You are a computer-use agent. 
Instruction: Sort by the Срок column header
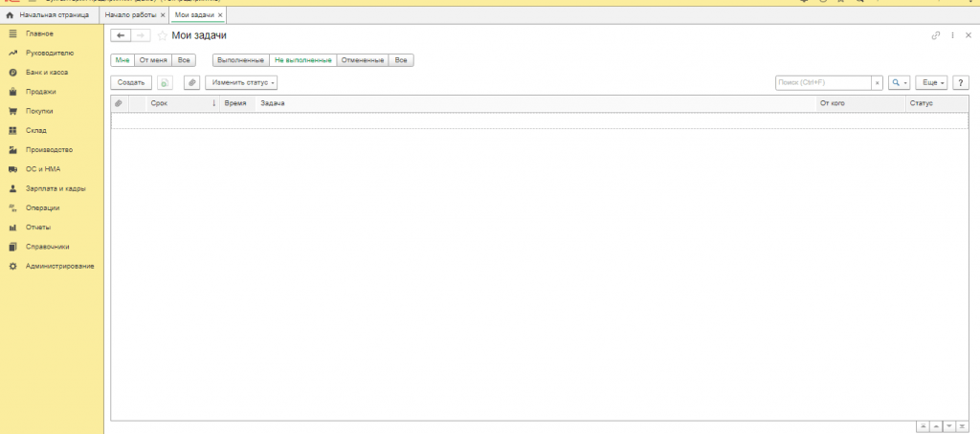click(183, 103)
